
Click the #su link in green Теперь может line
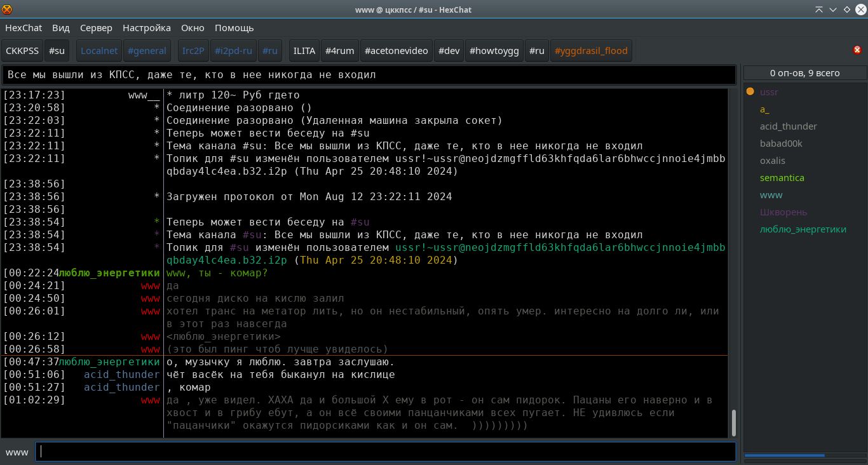360,222
